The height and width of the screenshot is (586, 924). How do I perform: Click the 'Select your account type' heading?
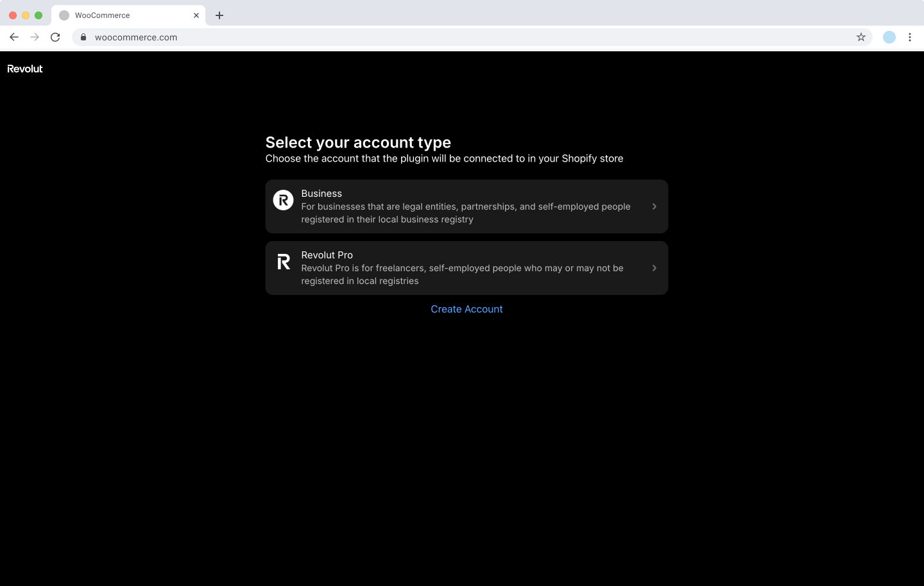click(358, 142)
